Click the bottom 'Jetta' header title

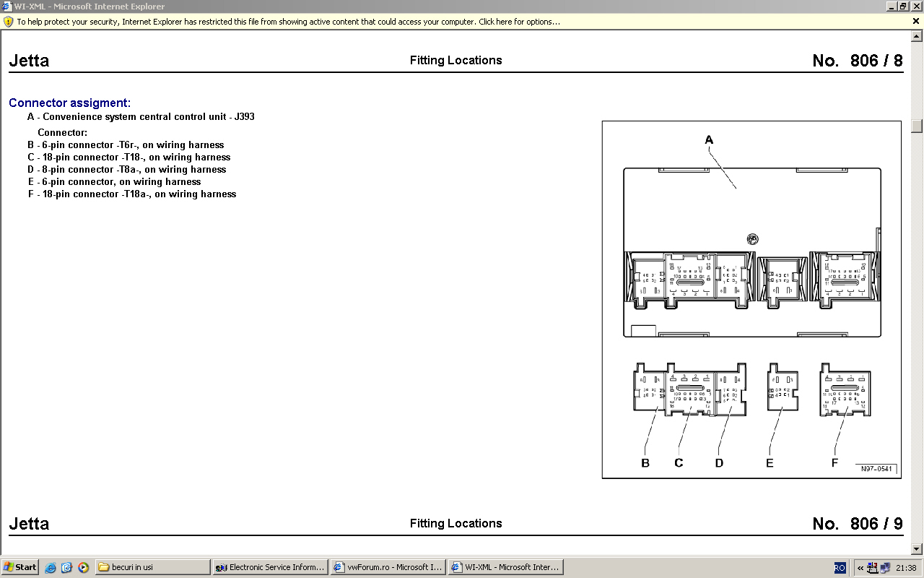point(29,524)
